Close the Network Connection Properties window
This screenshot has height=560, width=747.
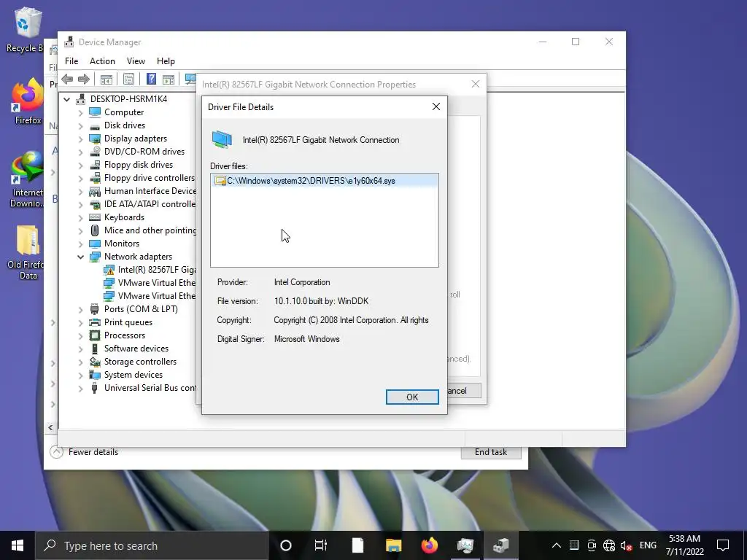point(476,85)
